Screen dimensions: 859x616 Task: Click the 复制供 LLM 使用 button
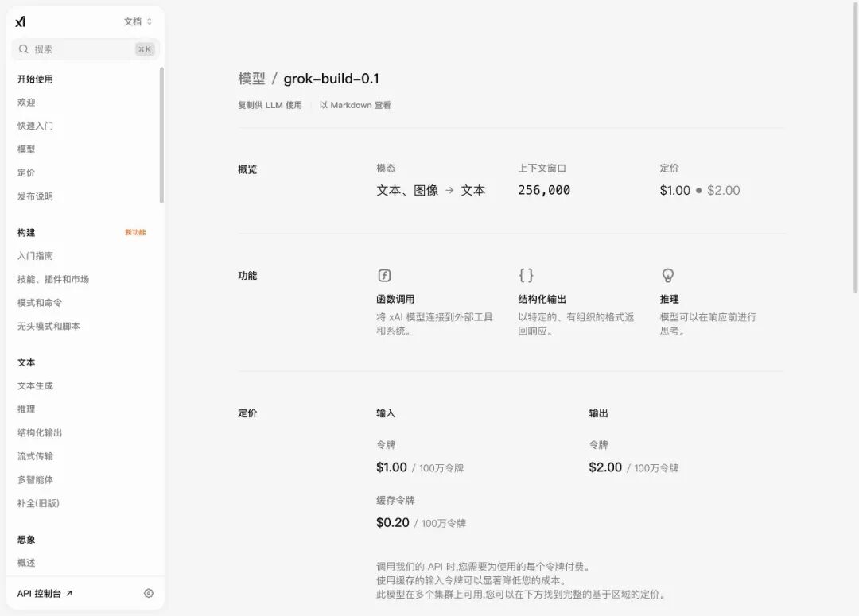(x=270, y=105)
